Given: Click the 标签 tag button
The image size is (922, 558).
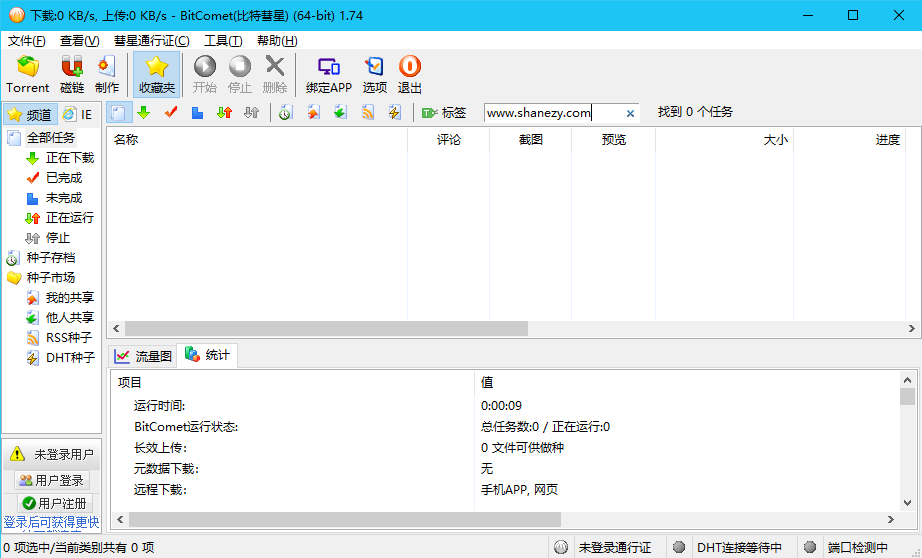Looking at the screenshot, I should (x=444, y=112).
